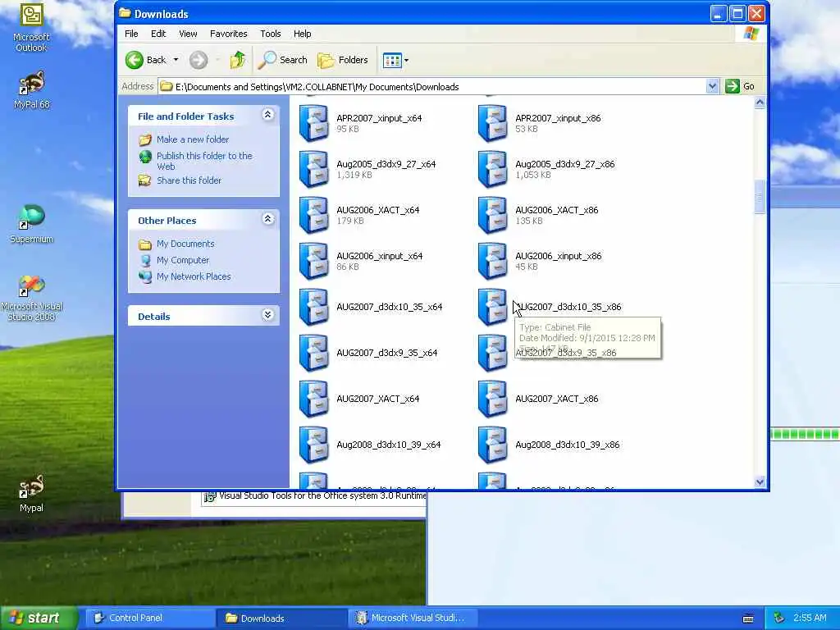Open the Edit menu
This screenshot has width=840, height=630.
pyautogui.click(x=158, y=34)
